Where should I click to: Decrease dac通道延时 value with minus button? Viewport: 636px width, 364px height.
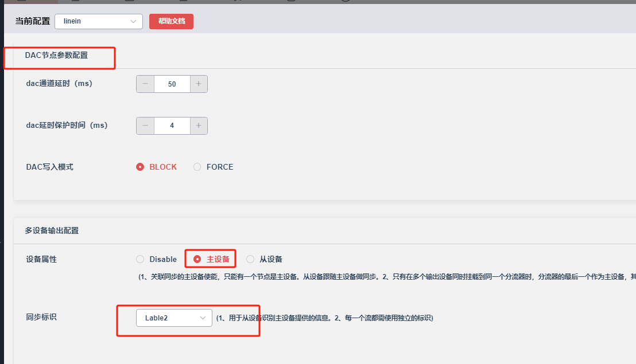click(x=145, y=84)
